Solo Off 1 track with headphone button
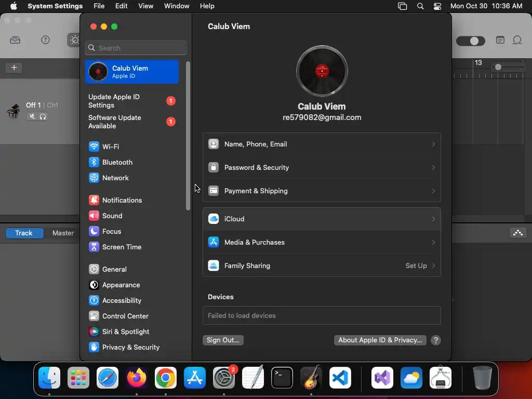This screenshot has width=532, height=399. point(43,117)
